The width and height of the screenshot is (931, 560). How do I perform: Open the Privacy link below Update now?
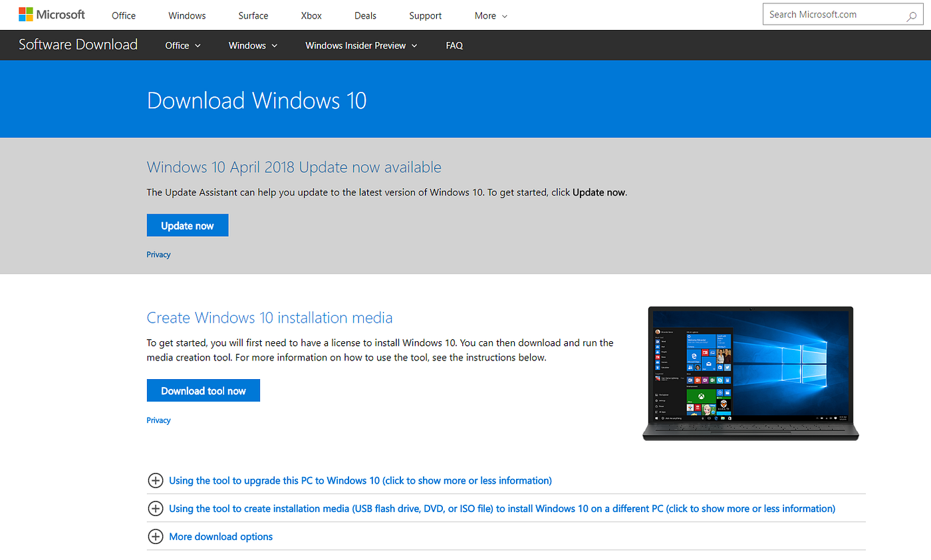[158, 254]
